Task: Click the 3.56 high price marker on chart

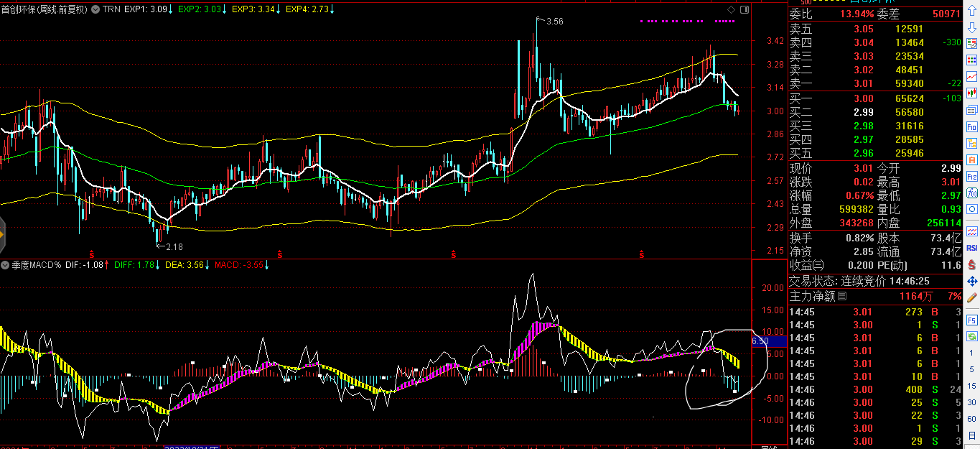Action: click(554, 22)
